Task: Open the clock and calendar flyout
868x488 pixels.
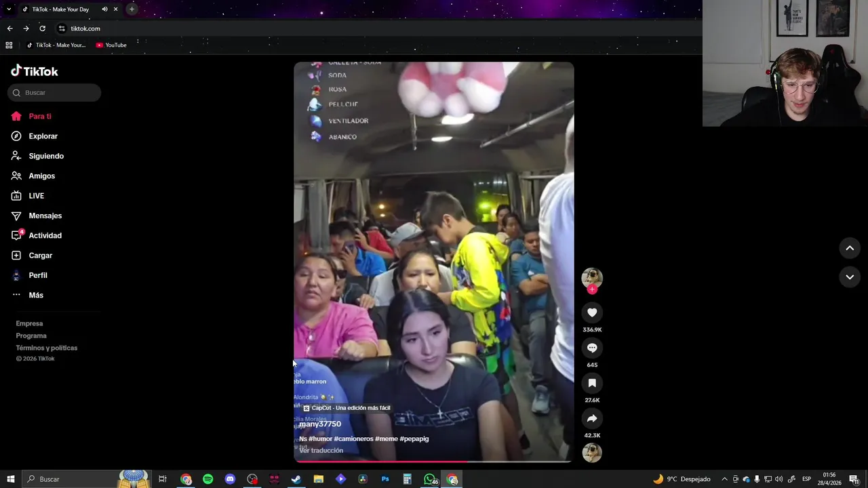Action: pos(829,479)
